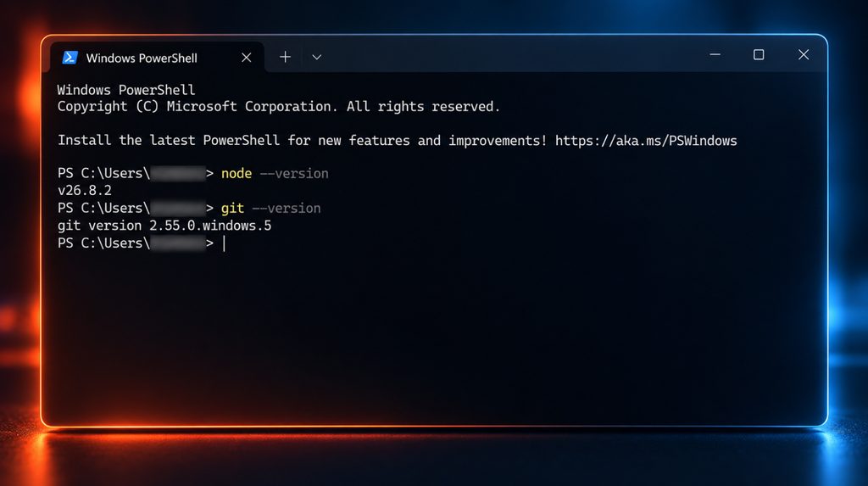The width and height of the screenshot is (868, 486).
Task: Click the 'Install the latest PowerShell' message
Action: click(x=303, y=141)
